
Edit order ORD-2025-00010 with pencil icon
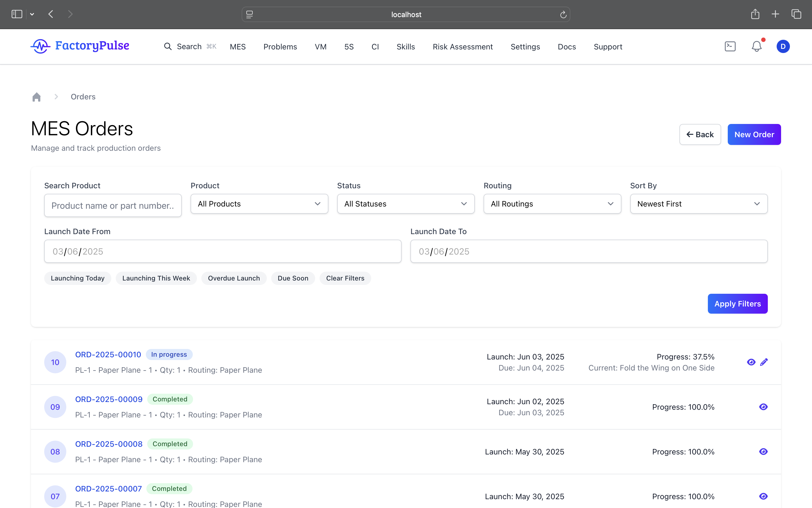[764, 362]
